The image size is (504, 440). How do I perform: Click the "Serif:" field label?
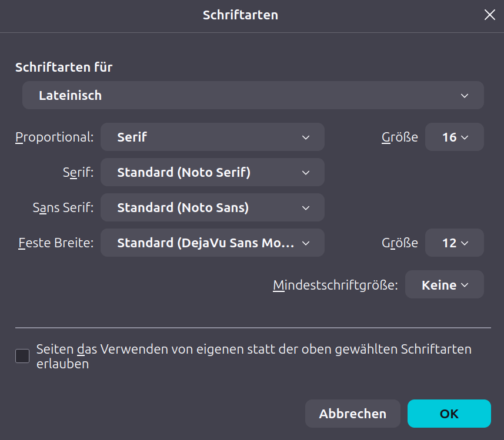78,173
